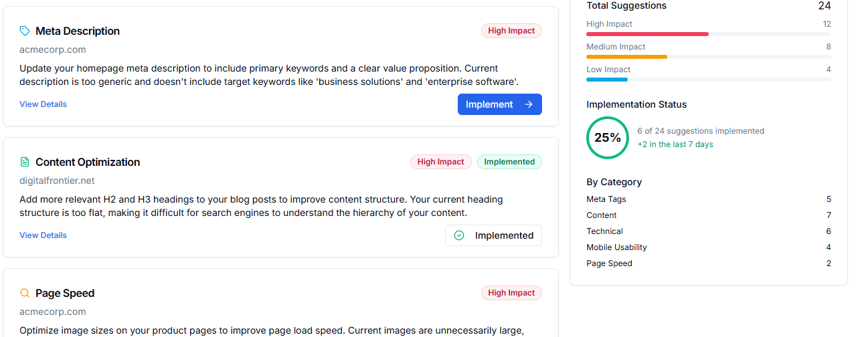Image resolution: width=868 pixels, height=337 pixels.
Task: Select the Meta Tags category row
Action: coord(708,199)
